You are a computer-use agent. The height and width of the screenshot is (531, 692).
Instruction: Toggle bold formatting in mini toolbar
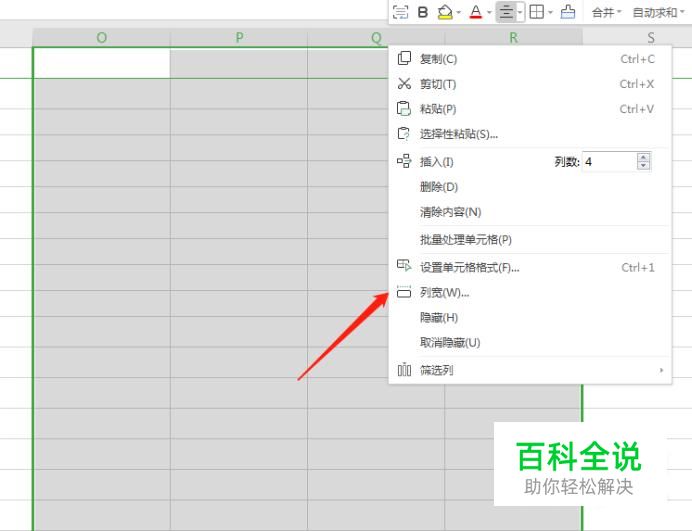tap(423, 12)
